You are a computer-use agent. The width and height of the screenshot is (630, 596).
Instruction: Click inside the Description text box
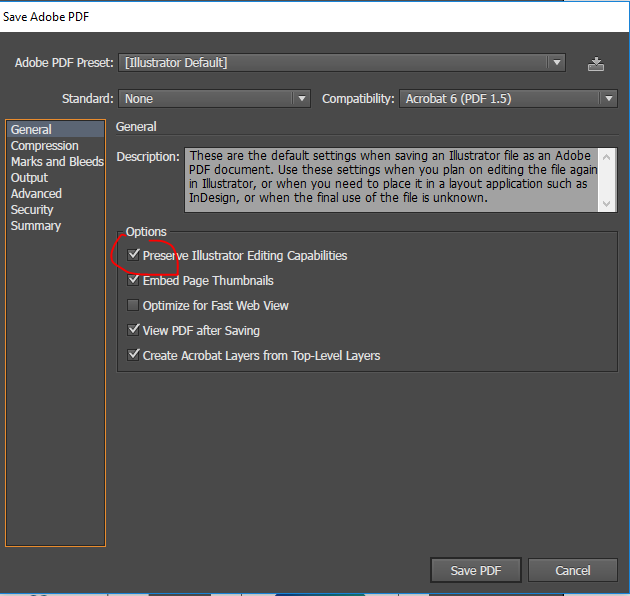392,180
